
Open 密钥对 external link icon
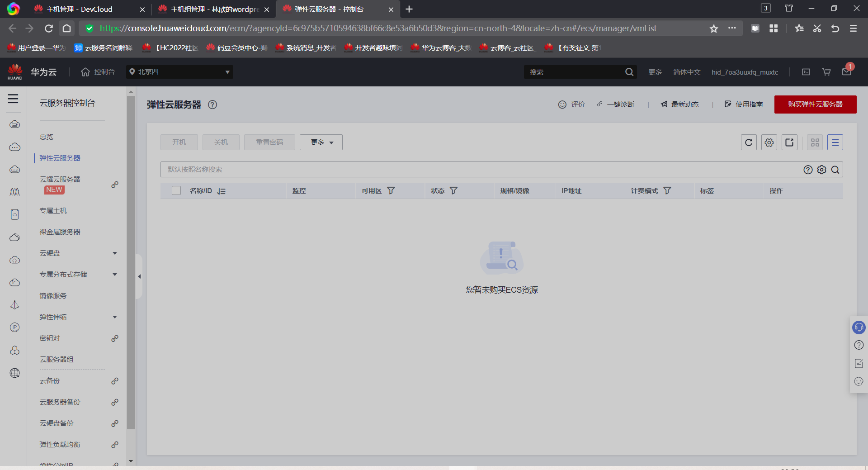(115, 338)
